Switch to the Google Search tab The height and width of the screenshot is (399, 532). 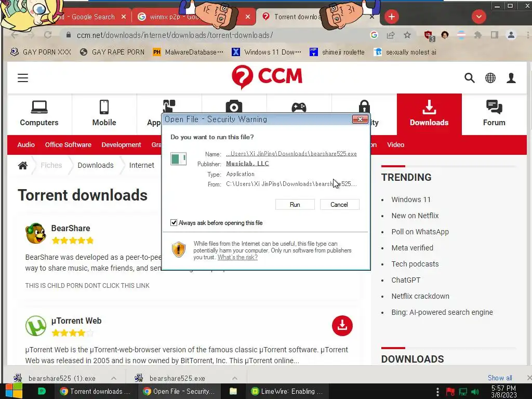point(89,17)
